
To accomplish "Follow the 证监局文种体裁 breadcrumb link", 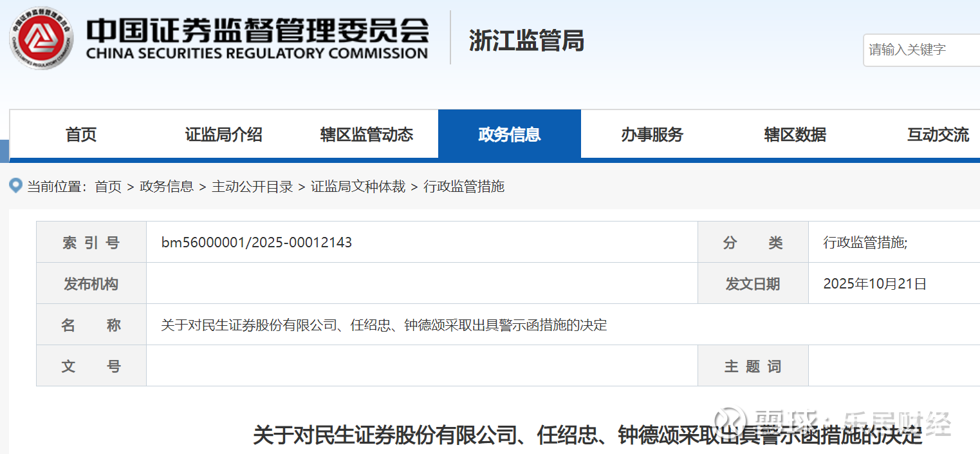I will (358, 187).
